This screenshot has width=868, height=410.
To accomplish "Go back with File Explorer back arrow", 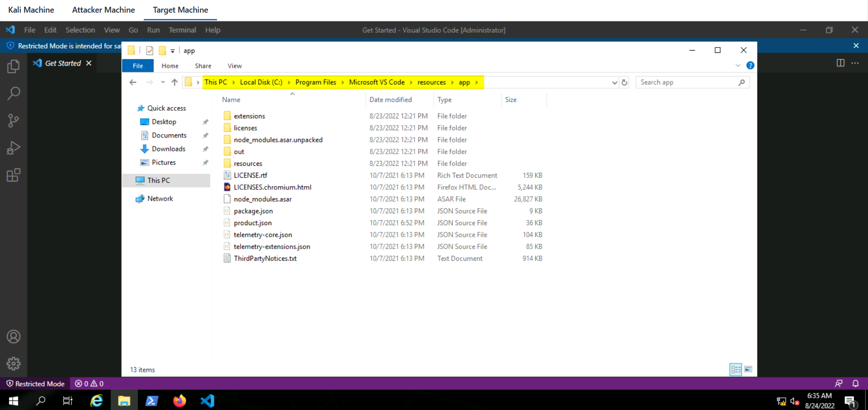I will click(x=133, y=82).
